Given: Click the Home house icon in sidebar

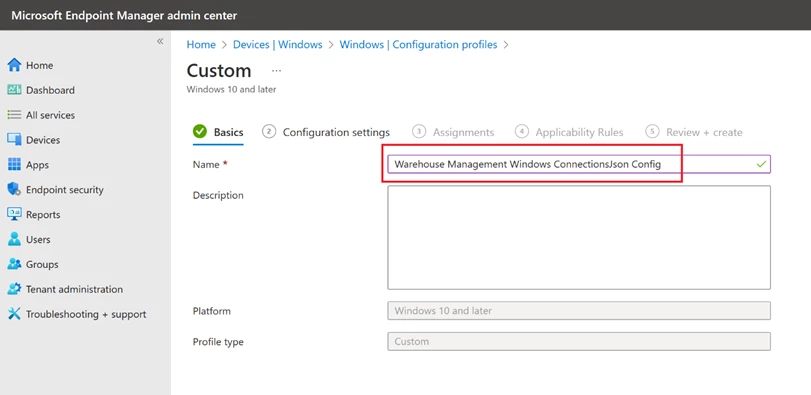Looking at the screenshot, I should (14, 65).
